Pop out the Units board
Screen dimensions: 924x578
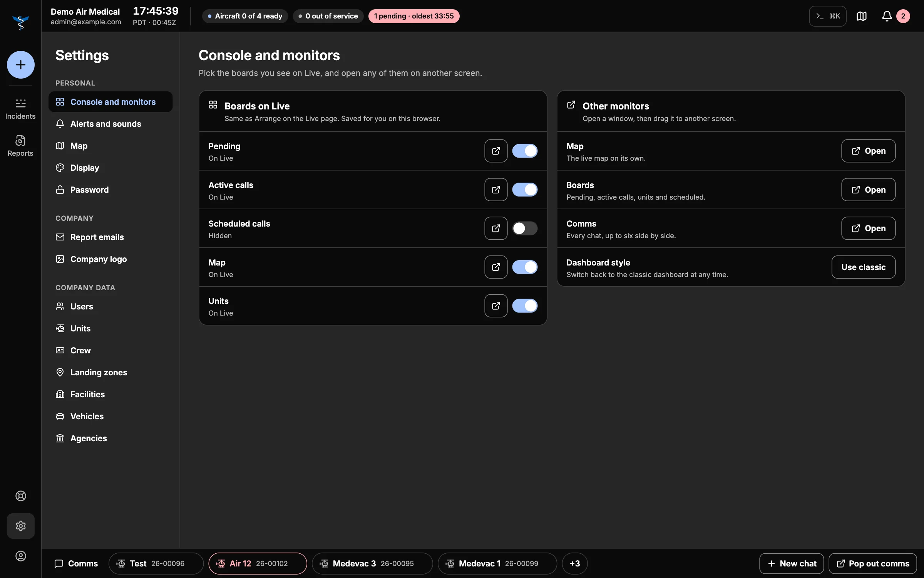496,306
